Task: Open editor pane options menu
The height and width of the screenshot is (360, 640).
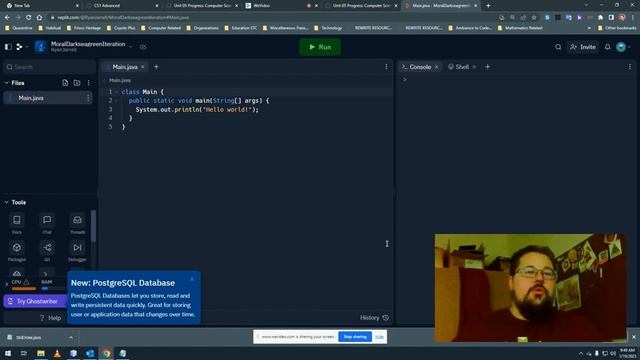Action: (386, 67)
